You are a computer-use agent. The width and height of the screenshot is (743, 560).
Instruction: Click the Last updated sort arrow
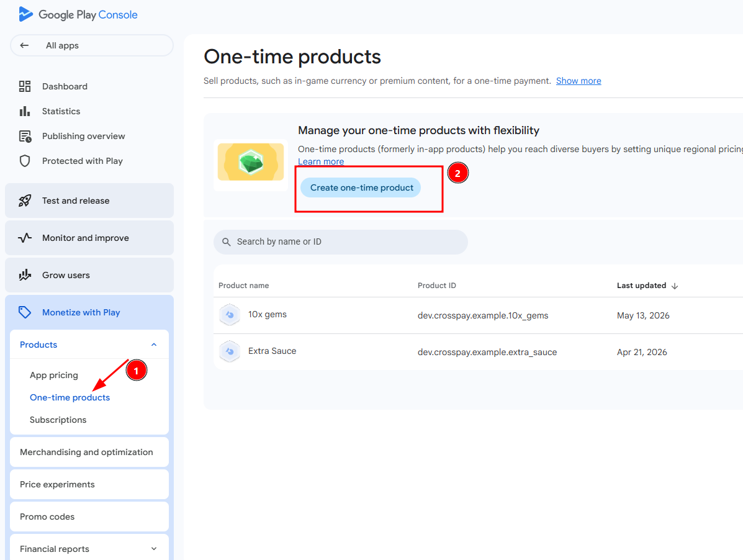click(x=675, y=286)
